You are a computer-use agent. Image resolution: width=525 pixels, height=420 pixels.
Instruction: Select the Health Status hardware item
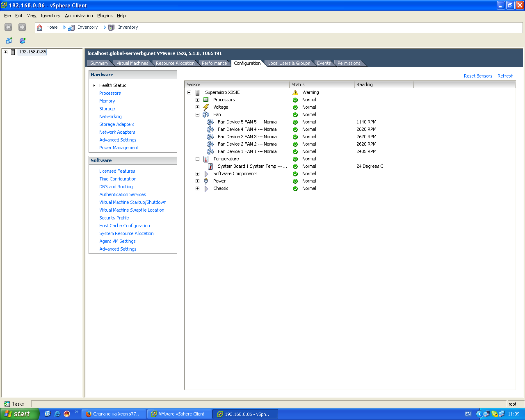pos(112,85)
